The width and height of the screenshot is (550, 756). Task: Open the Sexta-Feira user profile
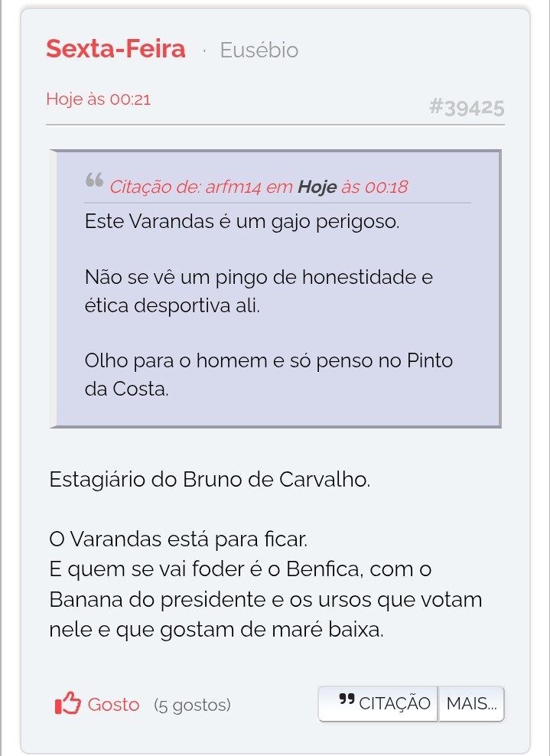[116, 50]
